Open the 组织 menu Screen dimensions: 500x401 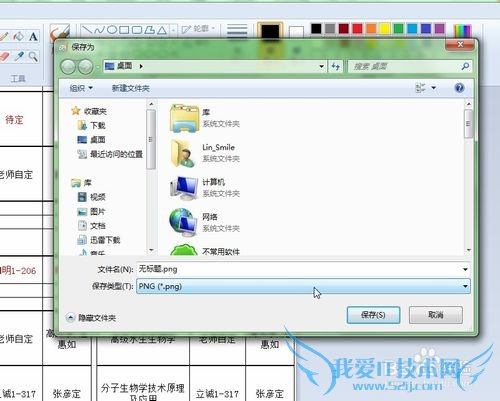(x=81, y=88)
